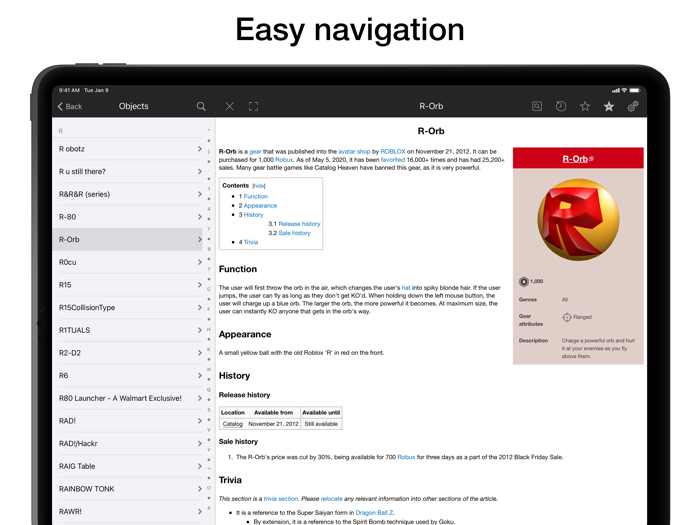This screenshot has height=525, width=700.
Task: Open the R obotz list entry
Action: 128,149
